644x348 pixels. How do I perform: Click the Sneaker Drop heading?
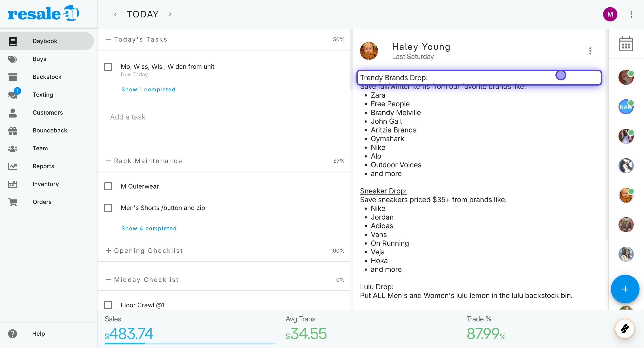tap(383, 191)
